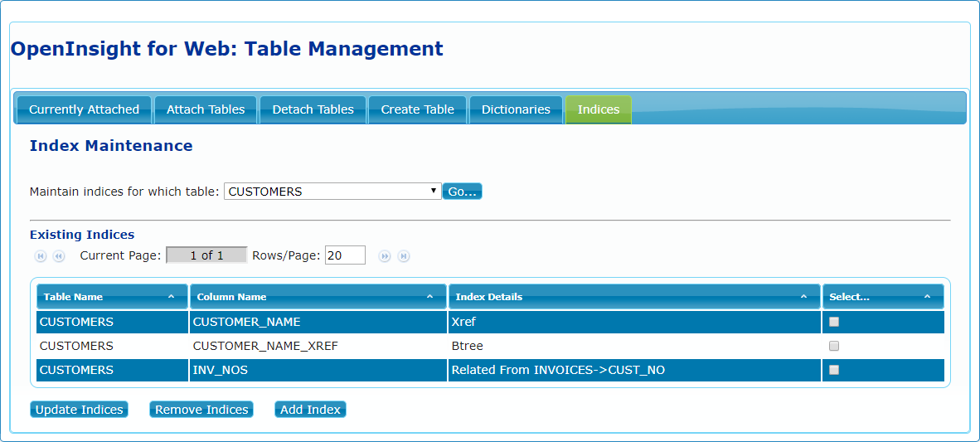This screenshot has width=980, height=442.
Task: Click the Index Maintenance heading
Action: (x=111, y=146)
